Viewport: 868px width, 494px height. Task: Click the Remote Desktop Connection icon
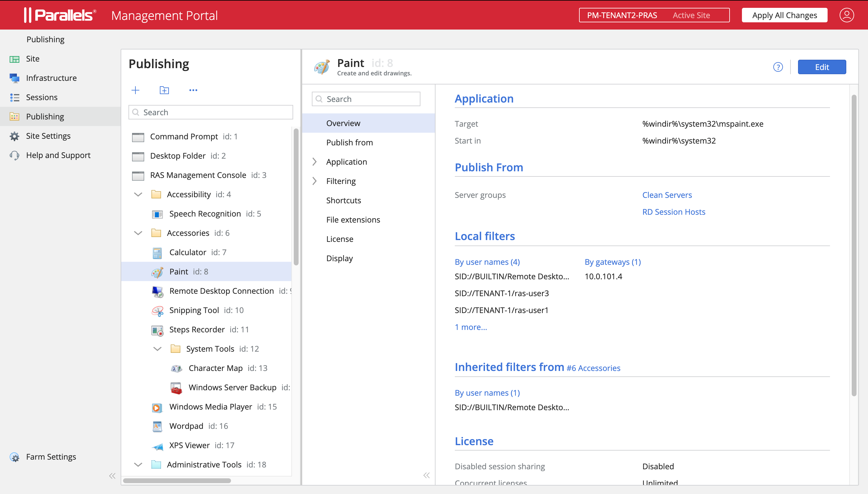pyautogui.click(x=157, y=291)
